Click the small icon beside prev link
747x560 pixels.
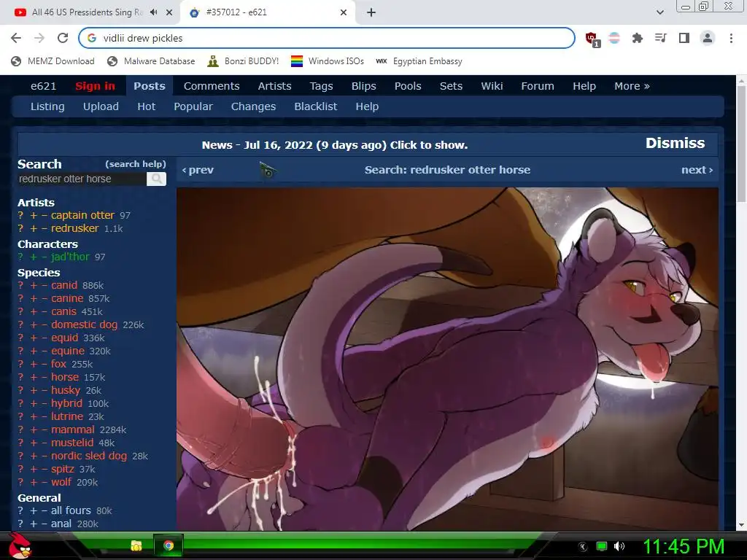pos(268,170)
